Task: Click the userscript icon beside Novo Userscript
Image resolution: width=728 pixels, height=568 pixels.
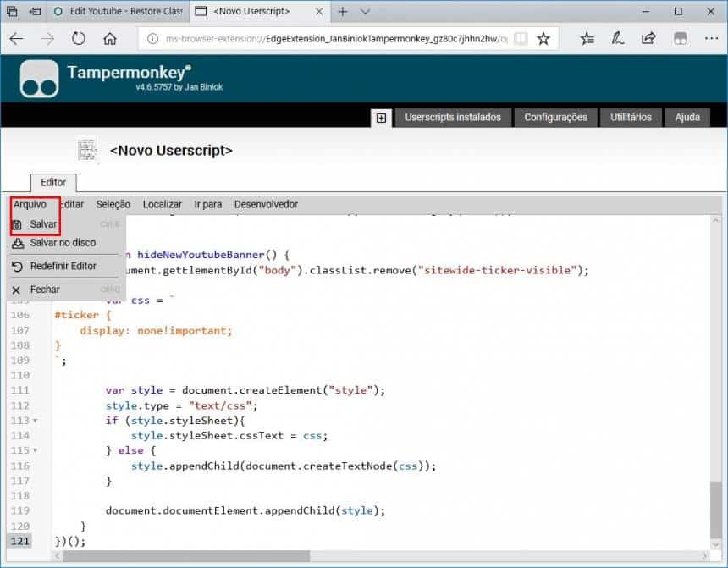Action: tap(87, 151)
